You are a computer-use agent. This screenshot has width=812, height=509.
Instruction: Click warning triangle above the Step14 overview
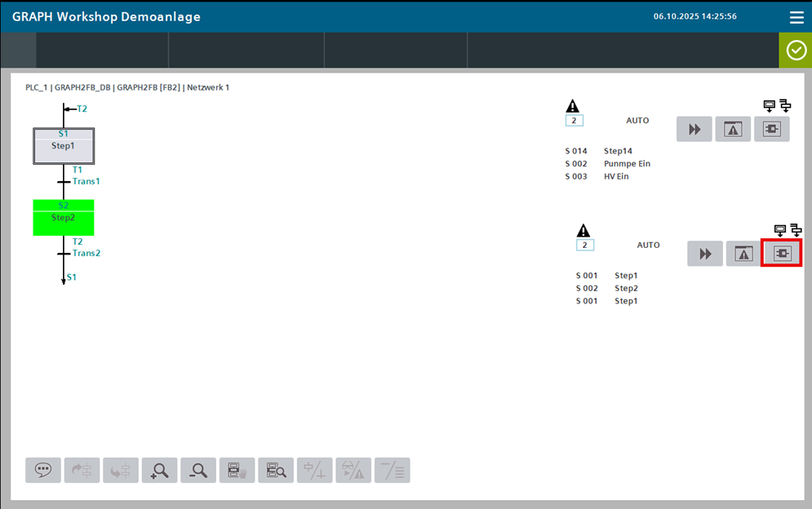572,106
